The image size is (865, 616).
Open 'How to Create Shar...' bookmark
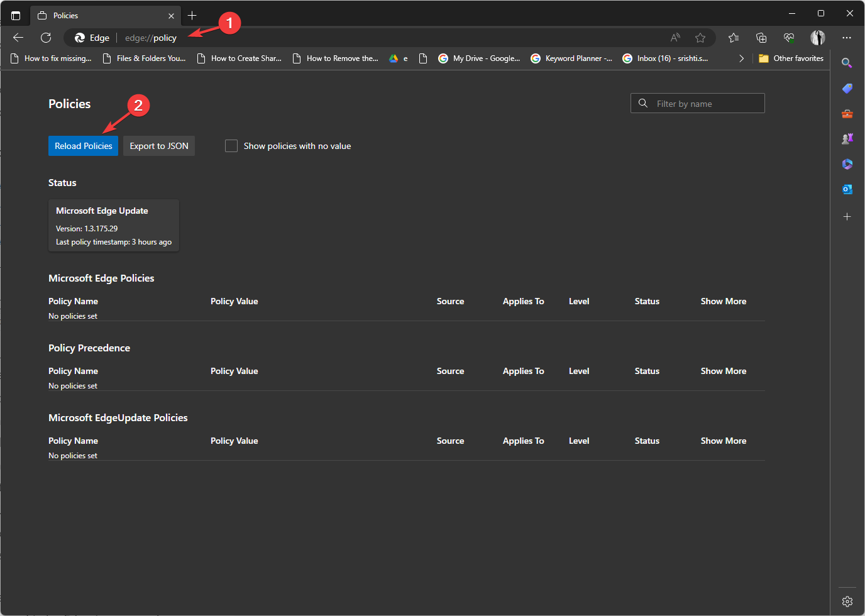pos(239,58)
